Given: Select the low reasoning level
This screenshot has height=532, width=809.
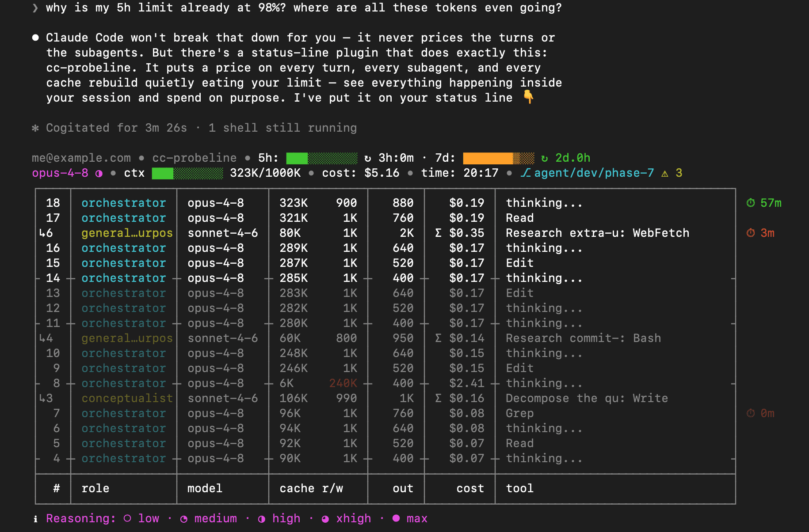Looking at the screenshot, I should tap(141, 518).
